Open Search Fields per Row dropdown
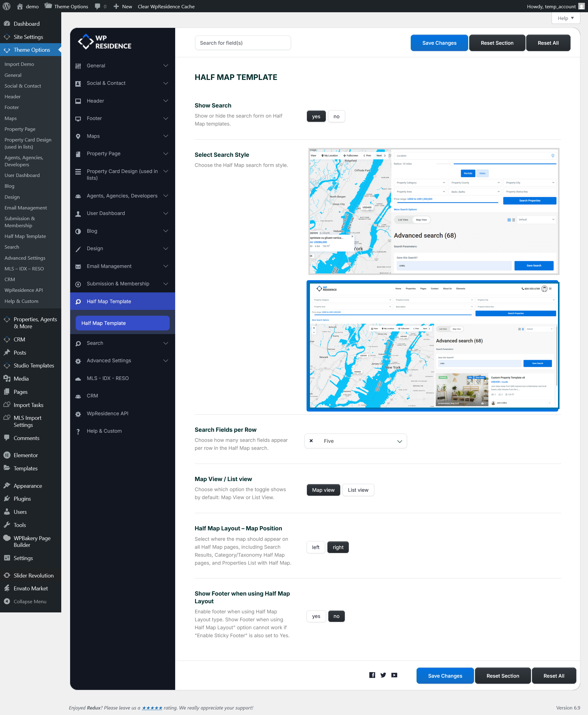The height and width of the screenshot is (715, 588). click(x=399, y=441)
